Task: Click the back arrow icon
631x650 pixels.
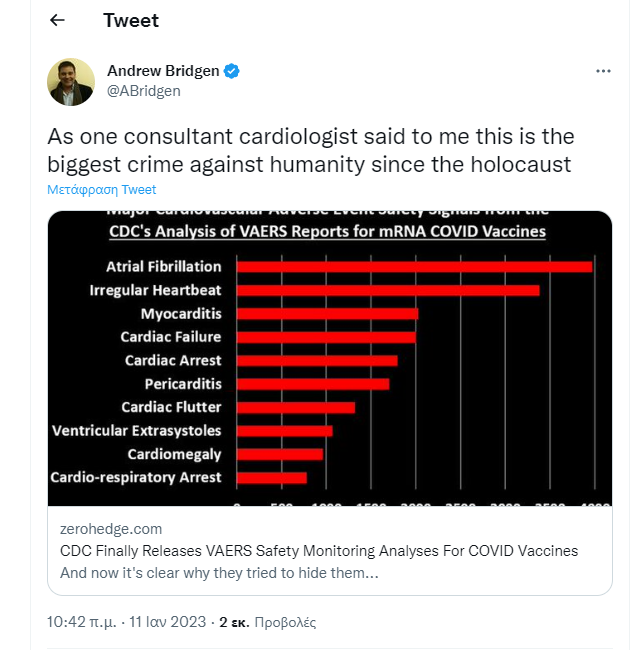Action: 57,20
